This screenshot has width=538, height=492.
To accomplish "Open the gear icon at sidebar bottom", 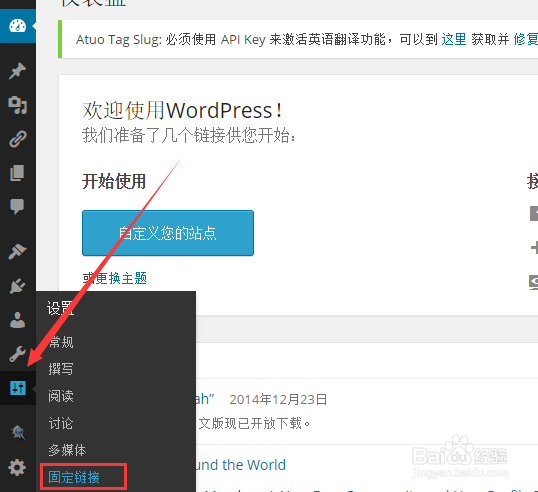I will point(17,467).
